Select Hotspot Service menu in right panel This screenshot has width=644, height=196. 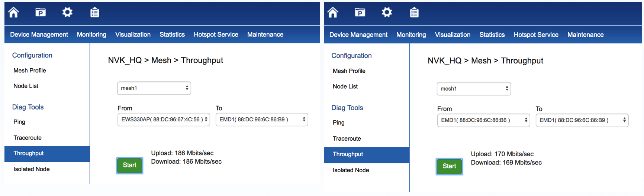tap(536, 35)
